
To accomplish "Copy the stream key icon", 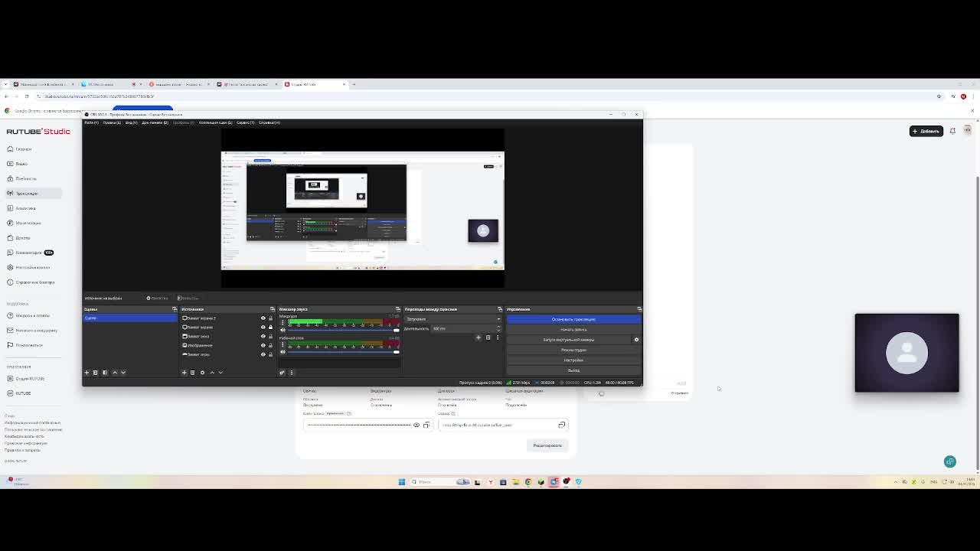I will point(426,425).
